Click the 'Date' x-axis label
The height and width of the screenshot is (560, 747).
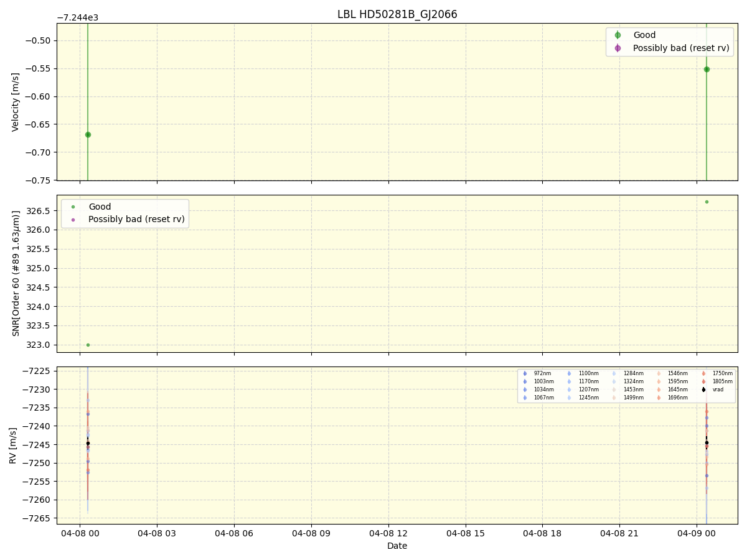pyautogui.click(x=397, y=546)
